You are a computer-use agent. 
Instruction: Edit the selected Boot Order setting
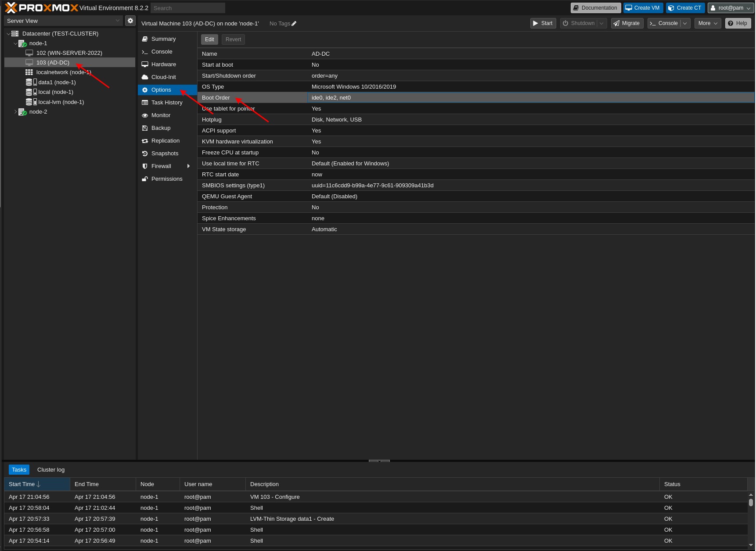pos(209,39)
